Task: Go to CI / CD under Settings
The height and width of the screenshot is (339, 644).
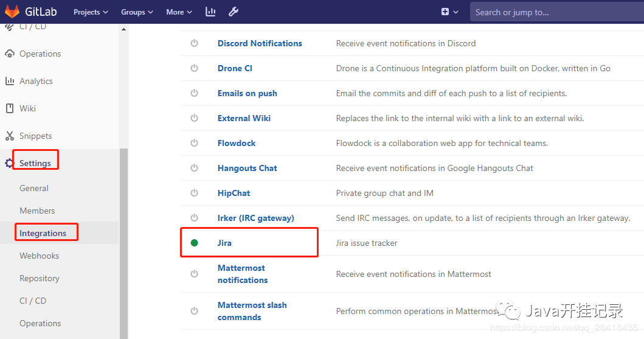Action: point(33,301)
